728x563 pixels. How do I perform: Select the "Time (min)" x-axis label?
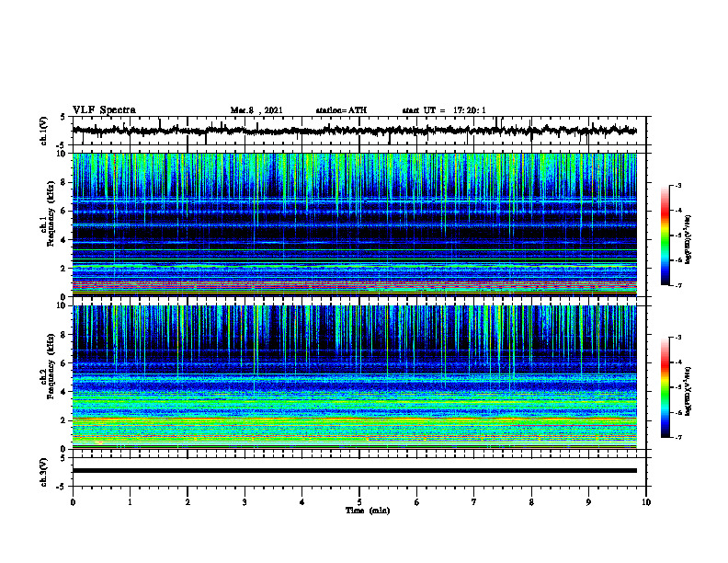[368, 511]
